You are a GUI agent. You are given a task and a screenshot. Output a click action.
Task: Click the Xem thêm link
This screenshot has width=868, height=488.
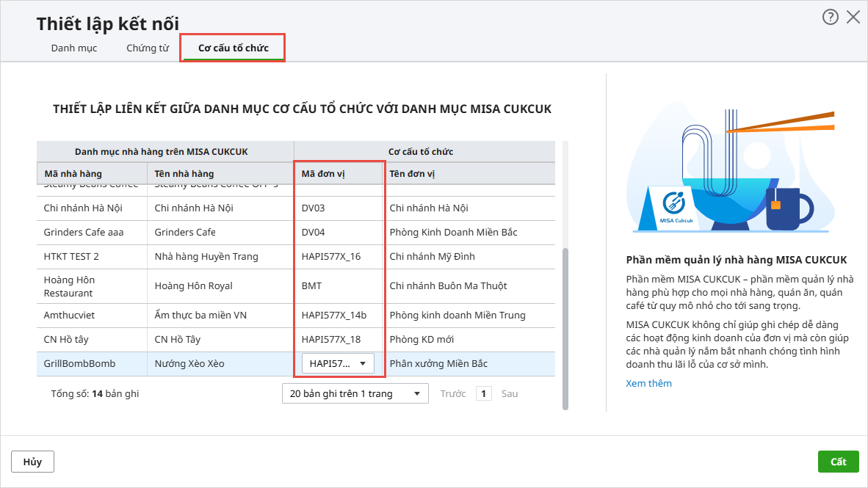pos(648,383)
